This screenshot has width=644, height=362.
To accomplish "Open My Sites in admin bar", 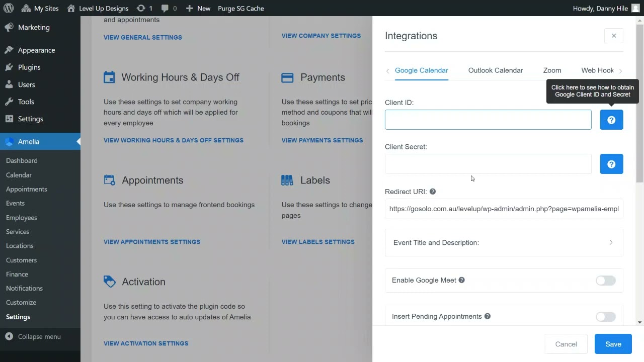I will pyautogui.click(x=40, y=8).
